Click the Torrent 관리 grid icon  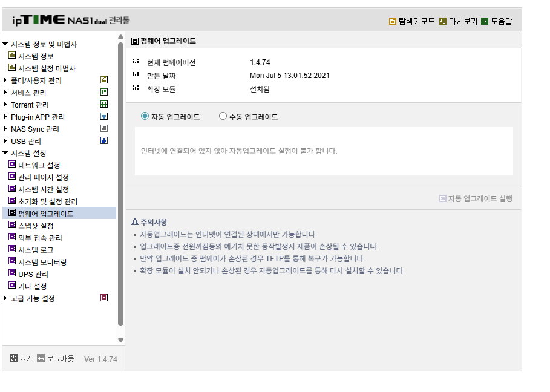pyautogui.click(x=104, y=104)
